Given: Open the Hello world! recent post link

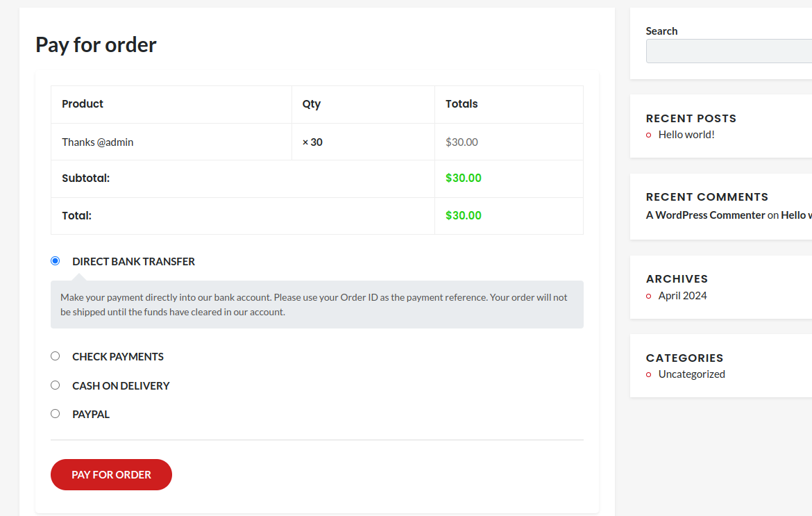Looking at the screenshot, I should coord(686,135).
